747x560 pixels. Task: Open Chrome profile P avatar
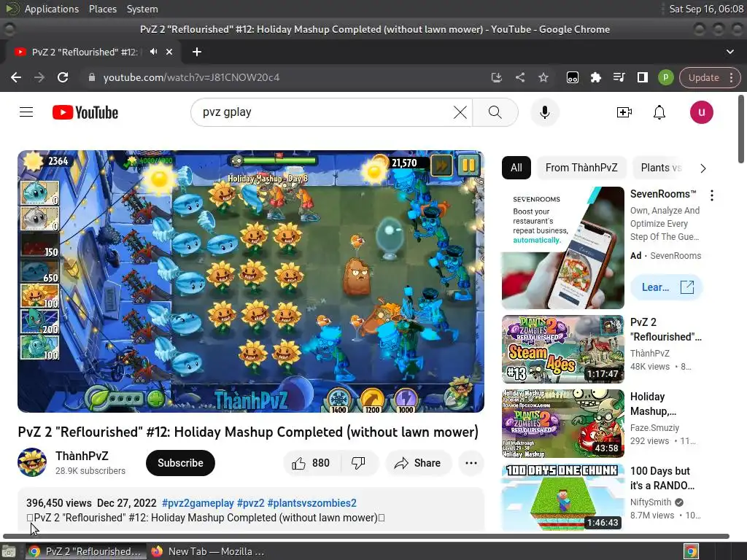point(665,77)
